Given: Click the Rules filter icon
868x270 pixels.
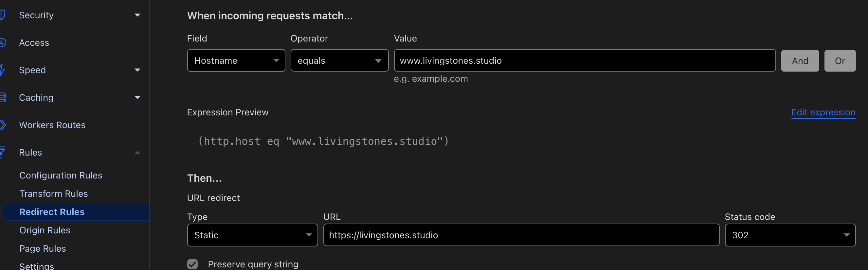Looking at the screenshot, I should pos(2,152).
